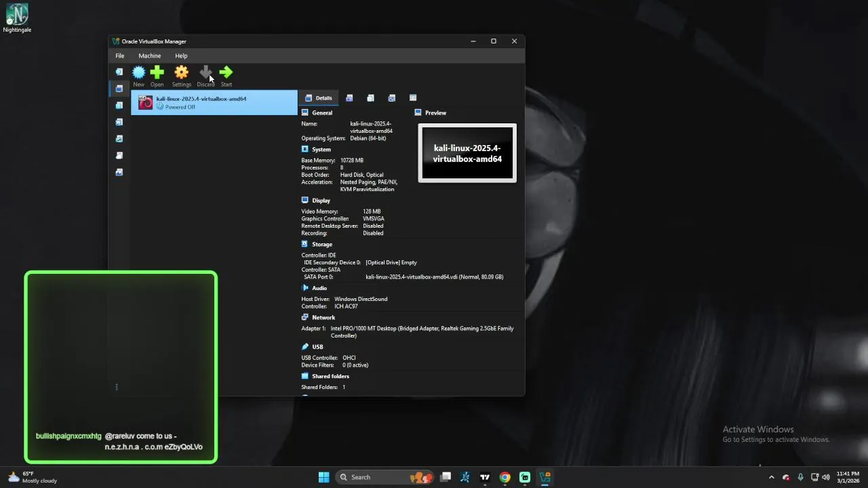Screen dimensions: 868x488
Task: Open the Resources tool at sidebar bottom
Action: [119, 172]
